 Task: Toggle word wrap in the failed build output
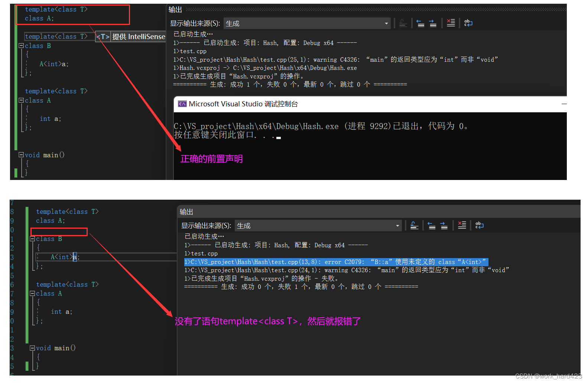pos(480,225)
